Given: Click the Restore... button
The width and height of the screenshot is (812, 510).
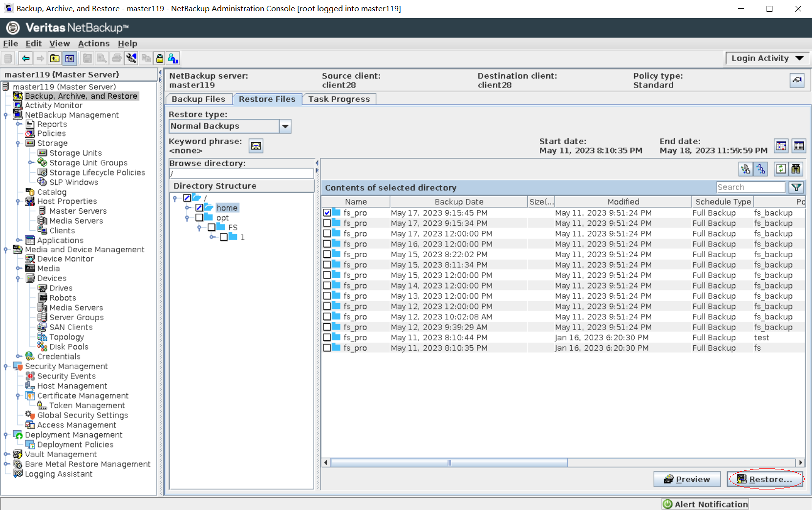Looking at the screenshot, I should (x=765, y=479).
